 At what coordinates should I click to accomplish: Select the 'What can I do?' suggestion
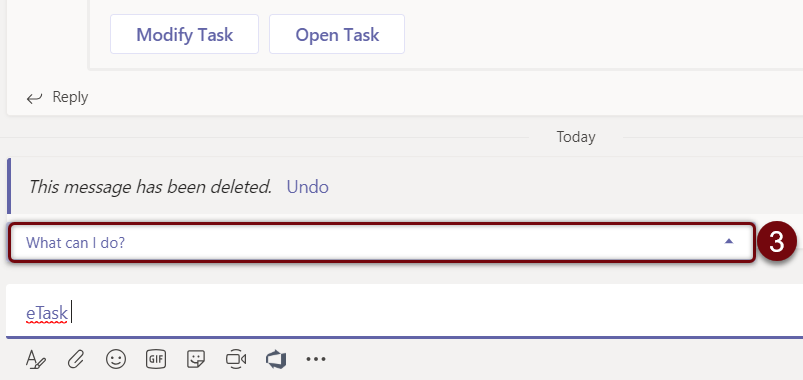point(382,242)
